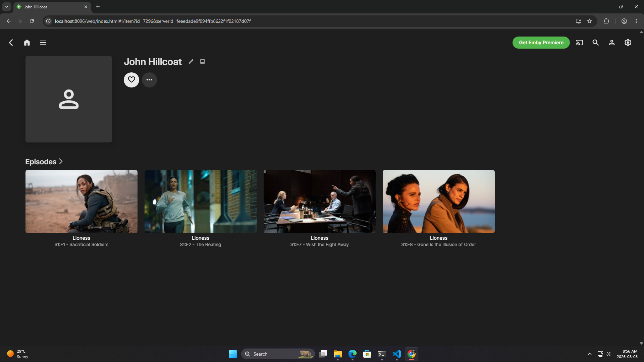Click Lioness link above S1:E1 title
The width and height of the screenshot is (644, 362).
pyautogui.click(x=82, y=238)
